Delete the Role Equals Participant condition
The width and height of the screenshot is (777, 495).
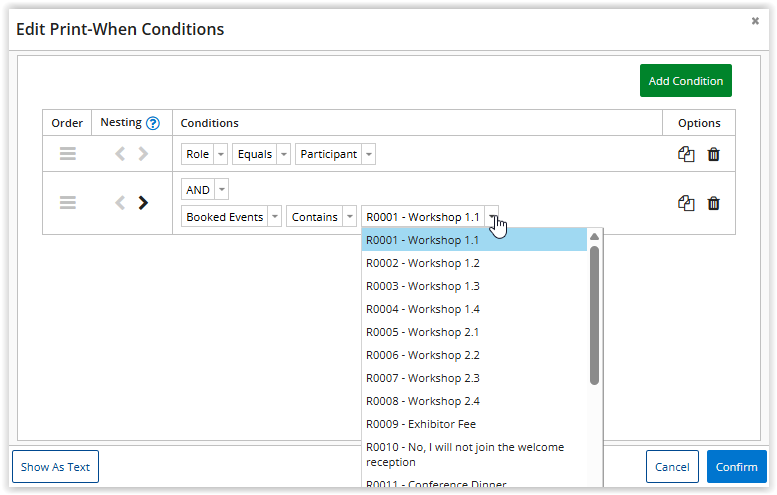[x=713, y=154]
